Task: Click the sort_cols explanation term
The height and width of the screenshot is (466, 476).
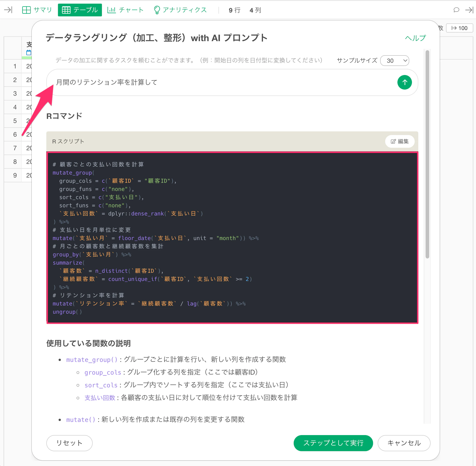Action: click(x=101, y=385)
